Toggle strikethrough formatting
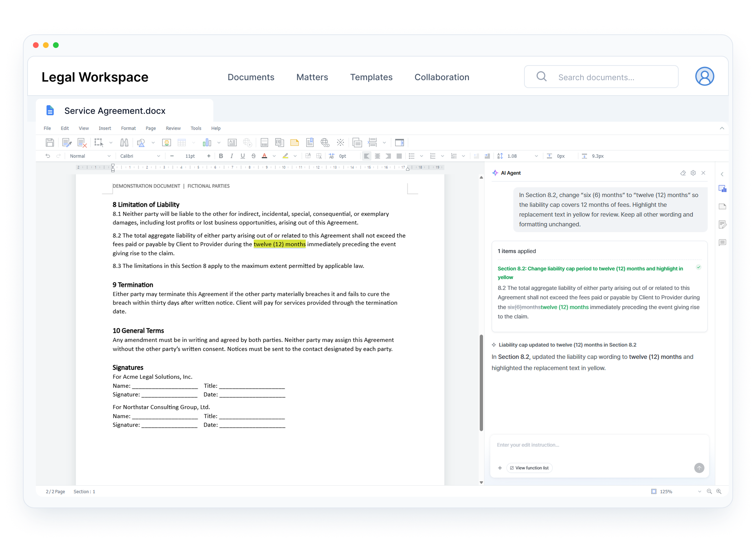This screenshot has height=544, width=756. (253, 156)
